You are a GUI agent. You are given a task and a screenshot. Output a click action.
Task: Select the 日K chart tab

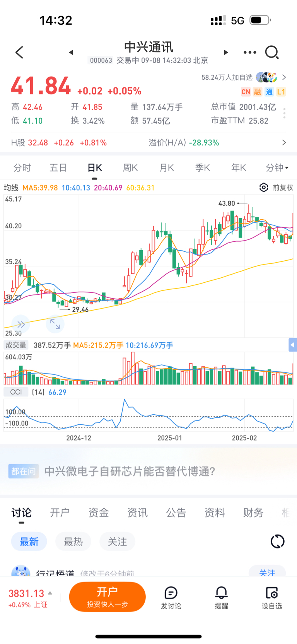pyautogui.click(x=94, y=167)
